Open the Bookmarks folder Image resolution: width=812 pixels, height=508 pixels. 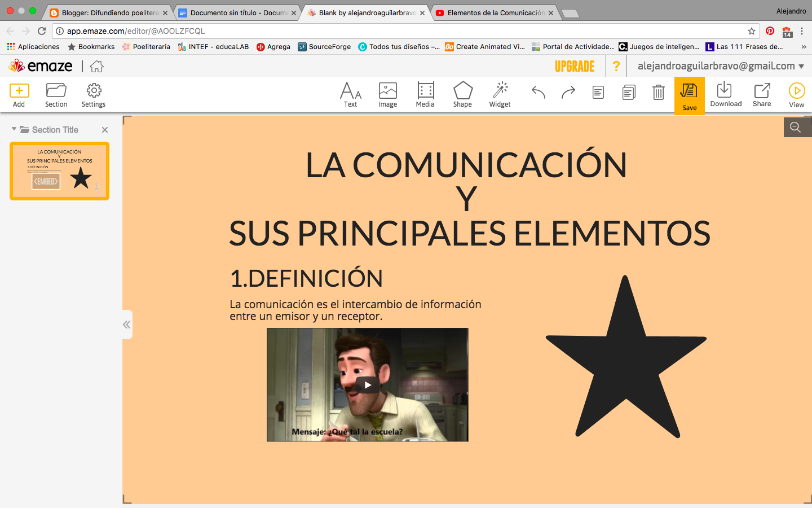[x=91, y=47]
